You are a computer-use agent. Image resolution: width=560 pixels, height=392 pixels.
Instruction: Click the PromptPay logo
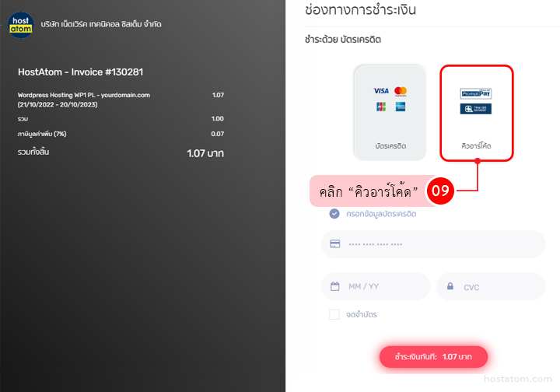tap(476, 93)
